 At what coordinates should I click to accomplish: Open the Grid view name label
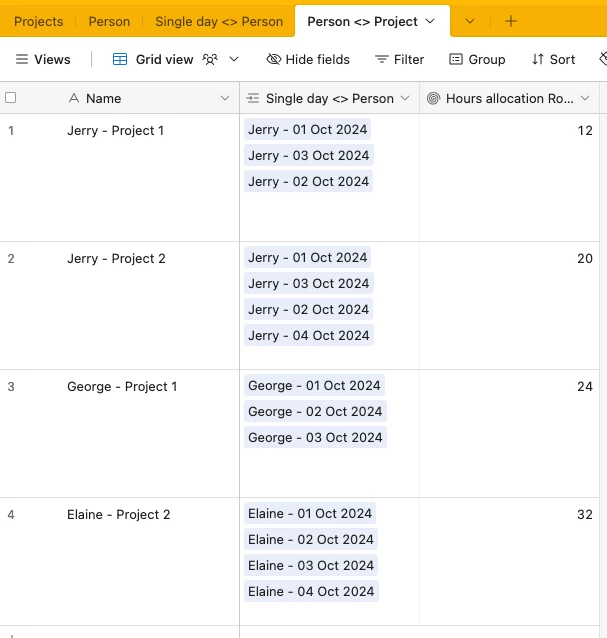coord(164,59)
